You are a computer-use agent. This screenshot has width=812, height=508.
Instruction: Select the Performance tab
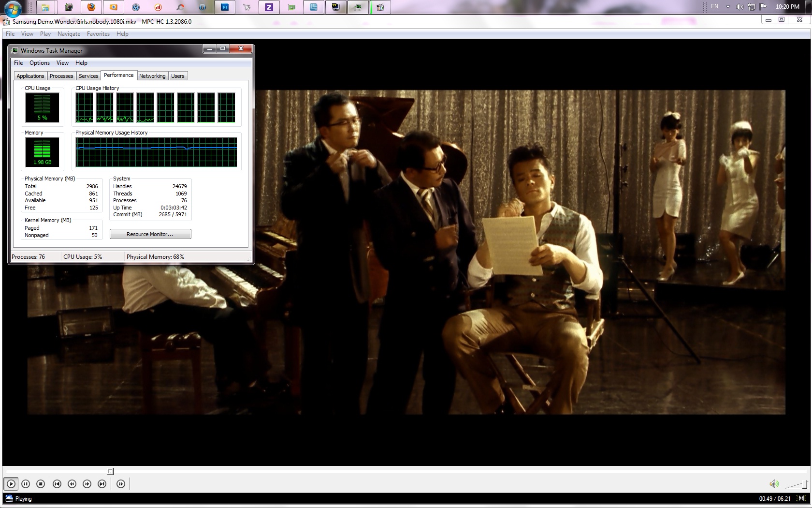click(x=119, y=75)
